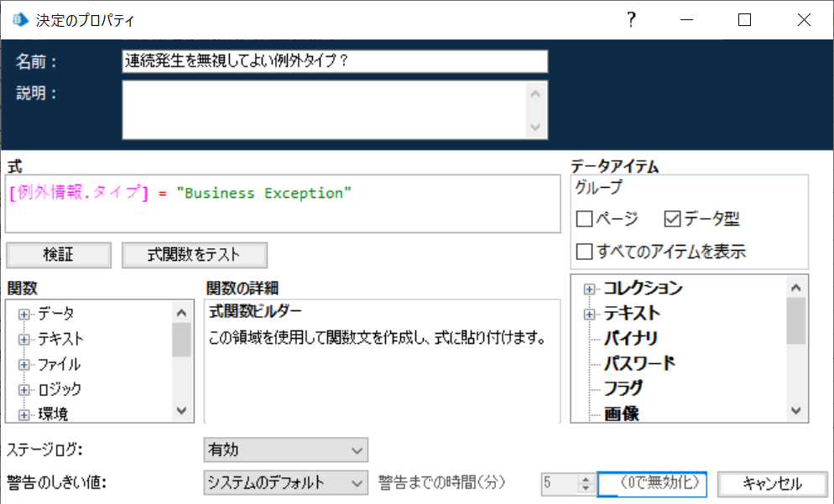Click the Blue Prism app icon in title bar
Screen dimensions: 834x504
point(20,19)
